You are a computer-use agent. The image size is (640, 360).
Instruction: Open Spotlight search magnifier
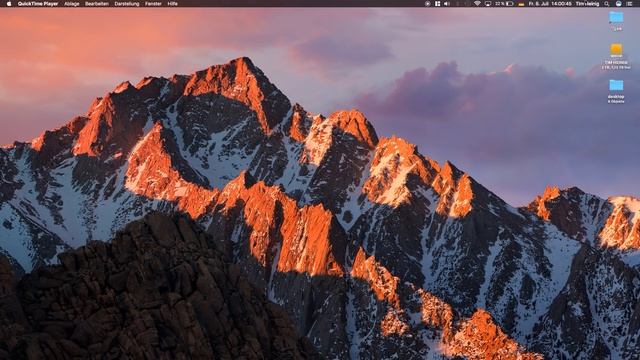[x=607, y=4]
